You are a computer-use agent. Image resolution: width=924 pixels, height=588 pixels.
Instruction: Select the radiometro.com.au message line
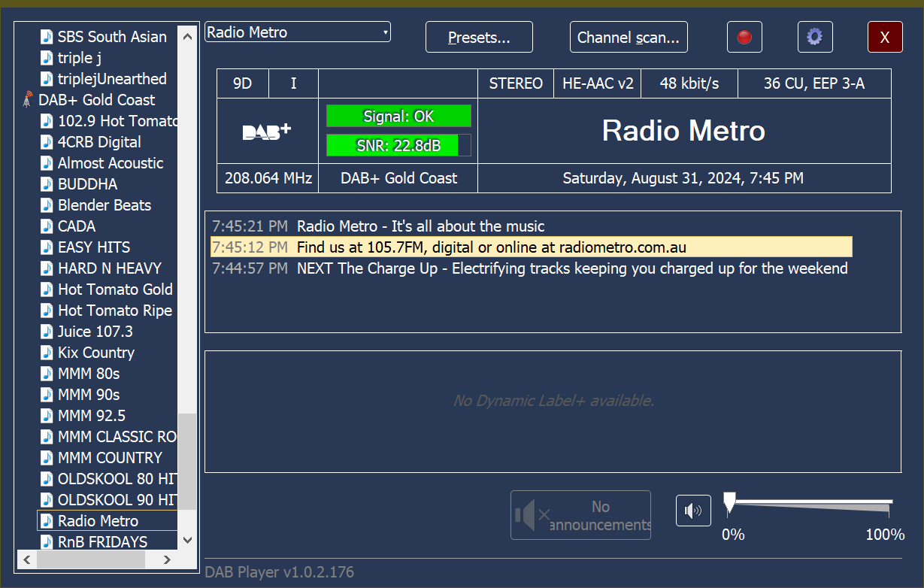coord(491,247)
